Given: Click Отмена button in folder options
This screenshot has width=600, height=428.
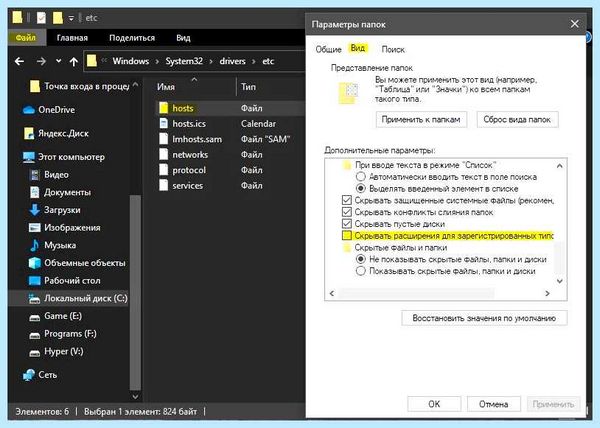Looking at the screenshot, I should click(x=494, y=404).
